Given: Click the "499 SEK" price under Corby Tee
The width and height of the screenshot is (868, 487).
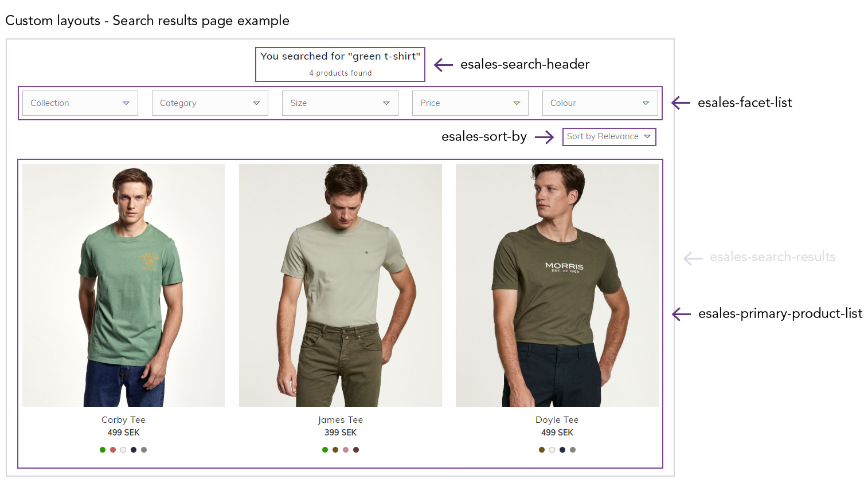Looking at the screenshot, I should tap(124, 433).
